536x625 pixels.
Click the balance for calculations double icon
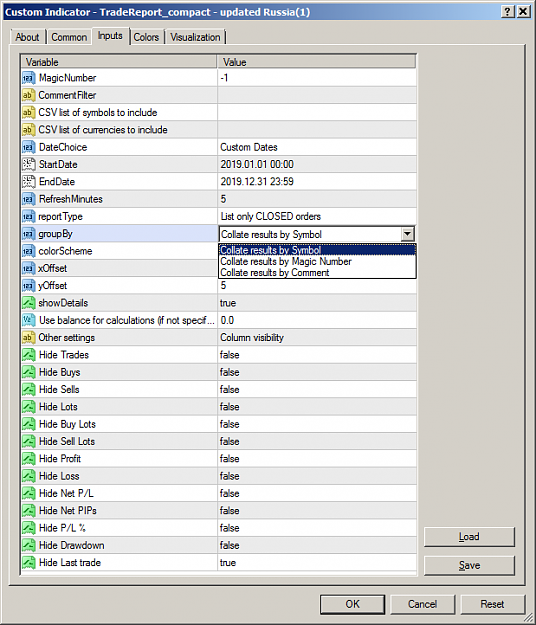pos(28,320)
